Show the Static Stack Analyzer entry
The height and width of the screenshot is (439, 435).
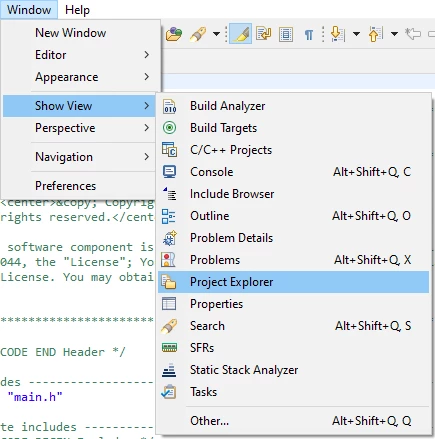[x=294, y=370]
